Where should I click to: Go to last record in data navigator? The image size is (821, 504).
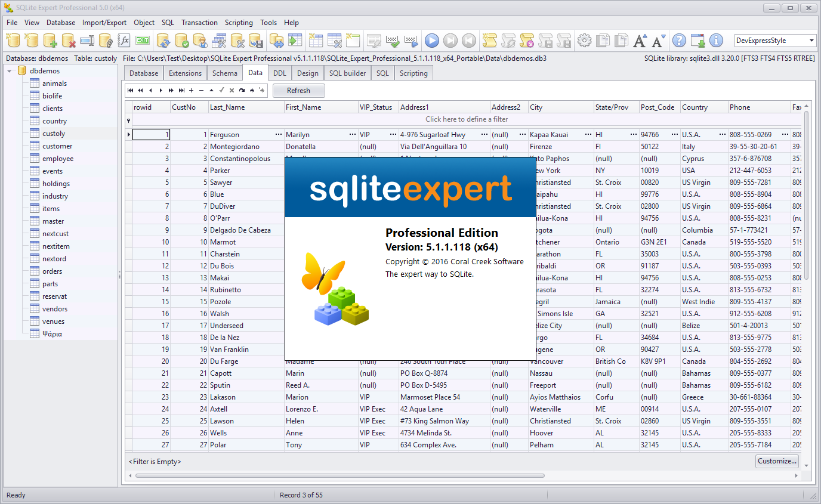(x=181, y=91)
